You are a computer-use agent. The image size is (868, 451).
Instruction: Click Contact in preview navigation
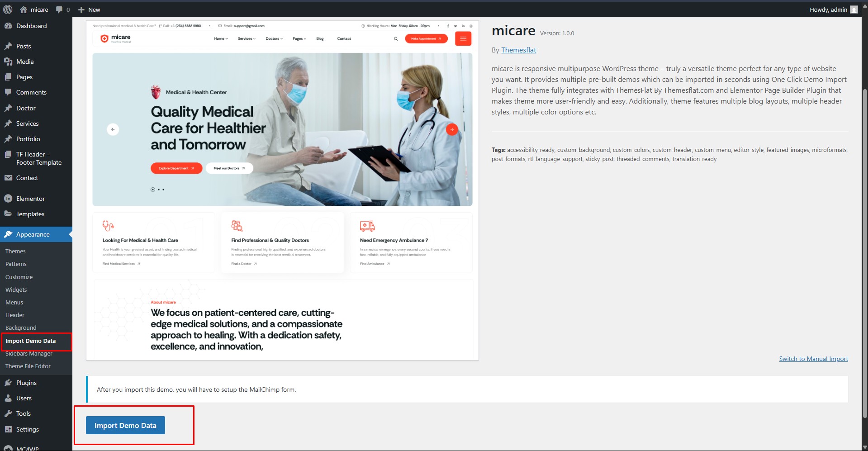tap(344, 39)
